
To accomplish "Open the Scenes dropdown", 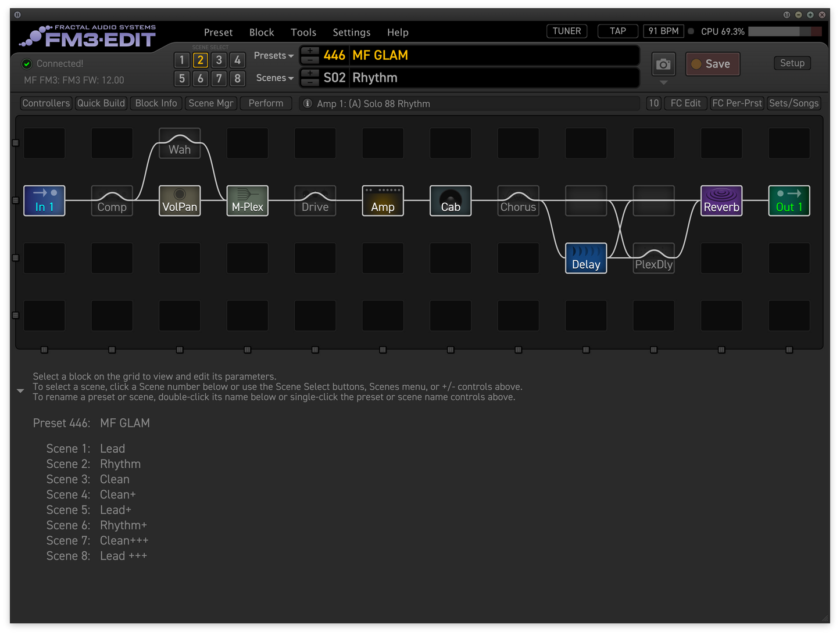I will coord(275,78).
